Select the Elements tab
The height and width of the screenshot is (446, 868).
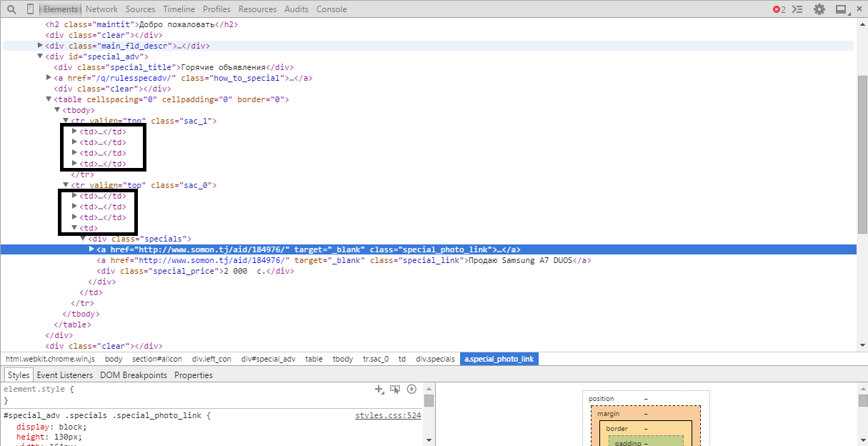click(61, 9)
